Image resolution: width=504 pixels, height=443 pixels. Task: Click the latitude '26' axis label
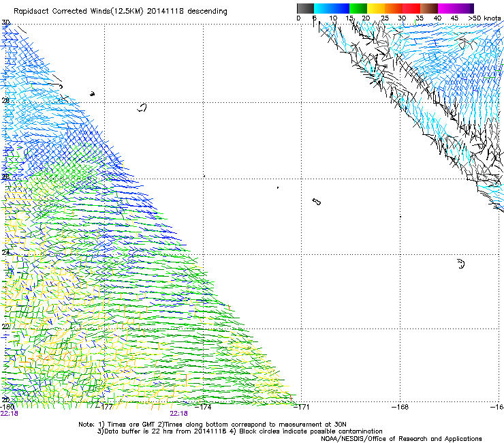coord(5,177)
